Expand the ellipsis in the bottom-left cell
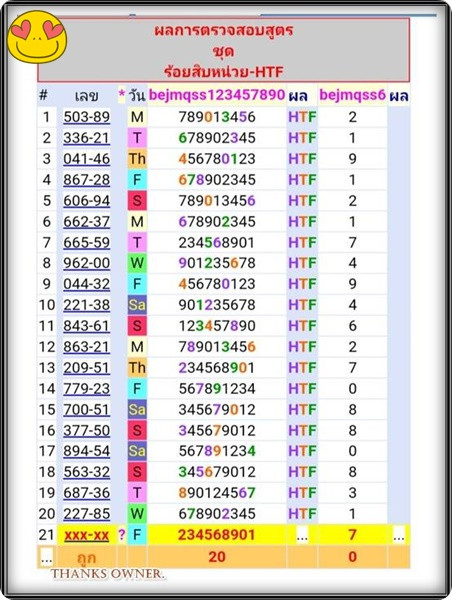This screenshot has width=452, height=600. pos(46,558)
